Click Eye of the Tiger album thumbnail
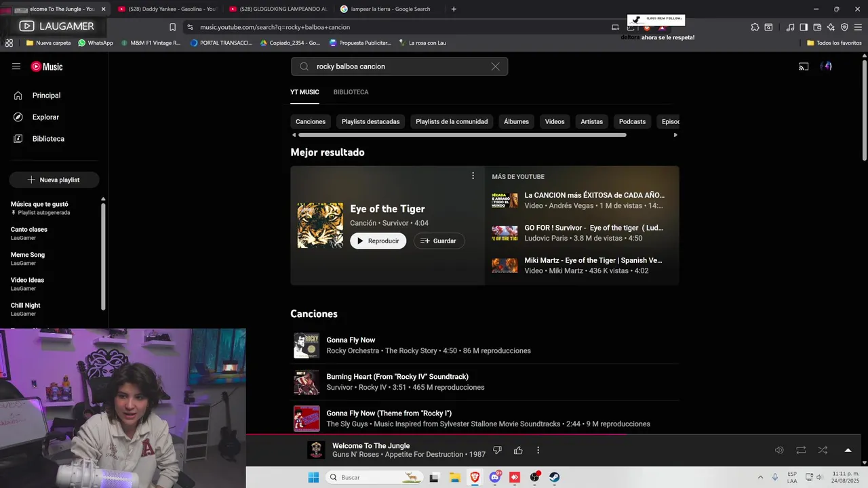 point(320,226)
